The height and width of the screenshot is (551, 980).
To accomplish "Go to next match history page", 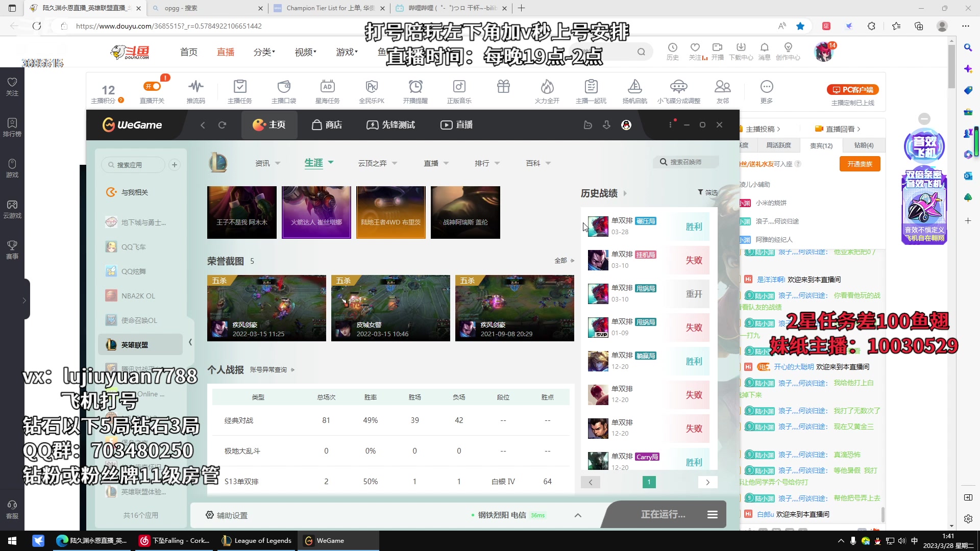I will click(707, 482).
